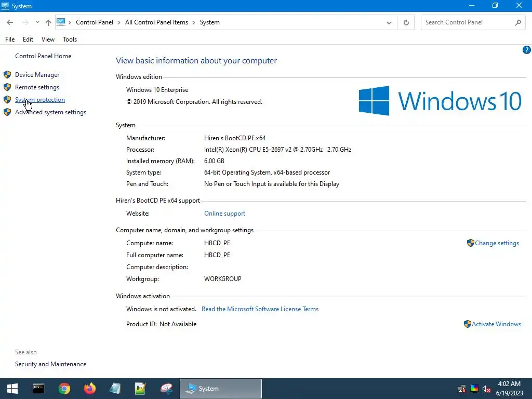This screenshot has height=399, width=532.
Task: Focus the Search Control Panel field
Action: pos(468,22)
